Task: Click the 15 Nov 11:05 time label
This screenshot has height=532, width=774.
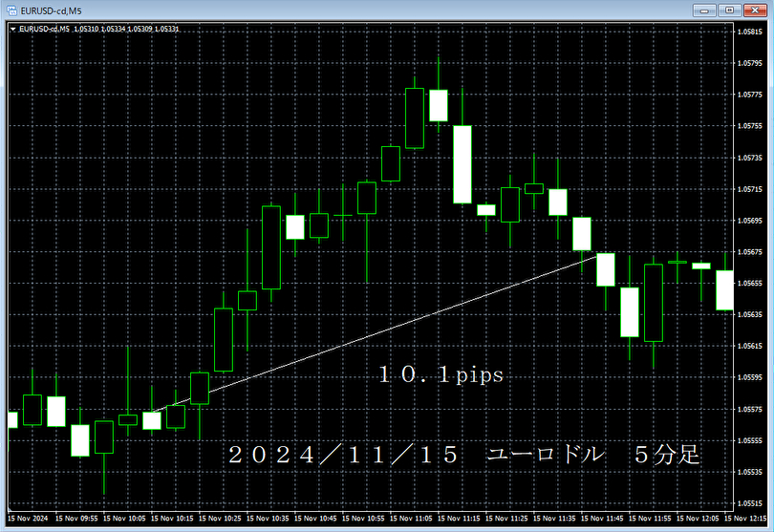Action: pyautogui.click(x=411, y=519)
